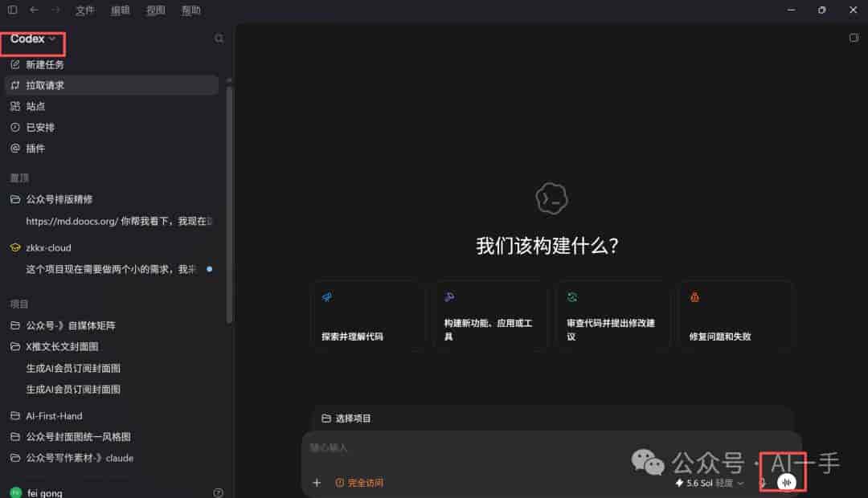
Task: Toggle the sidebar panel icon in the title bar
Action: pyautogui.click(x=12, y=10)
